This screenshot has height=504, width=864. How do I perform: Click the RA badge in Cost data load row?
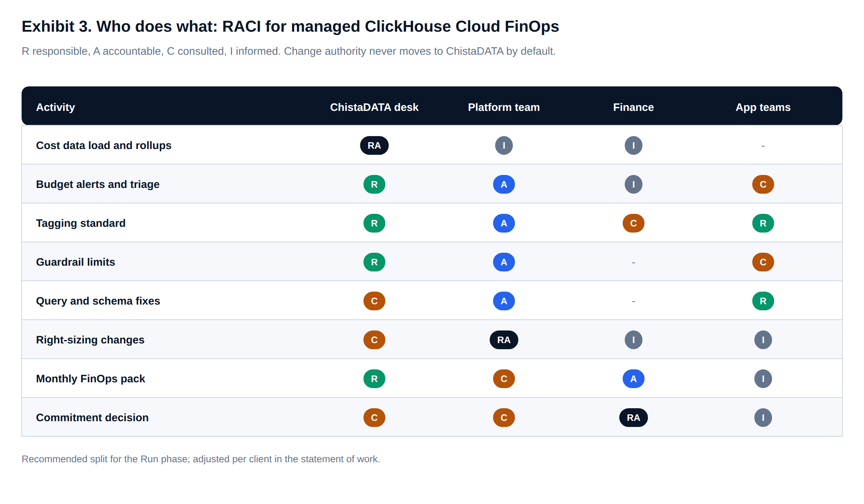click(374, 145)
